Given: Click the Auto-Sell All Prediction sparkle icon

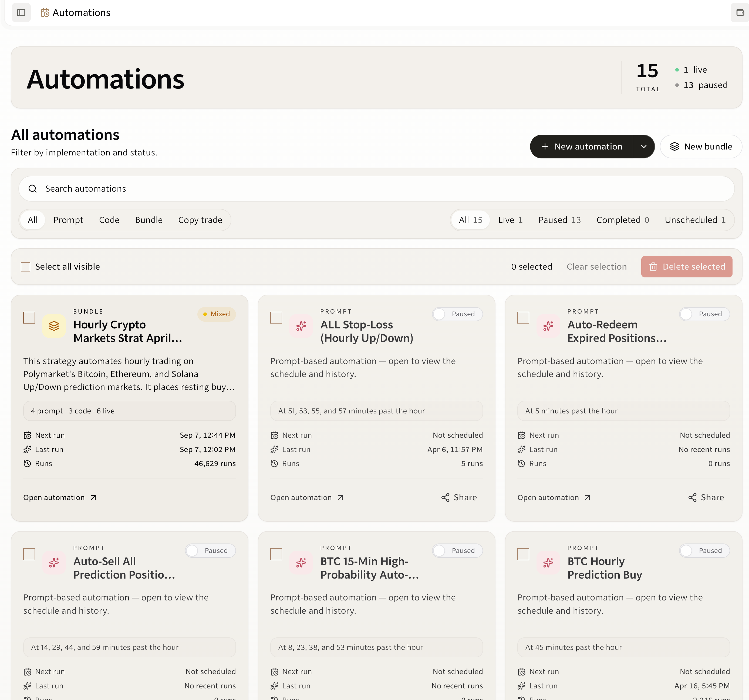Looking at the screenshot, I should pos(54,563).
